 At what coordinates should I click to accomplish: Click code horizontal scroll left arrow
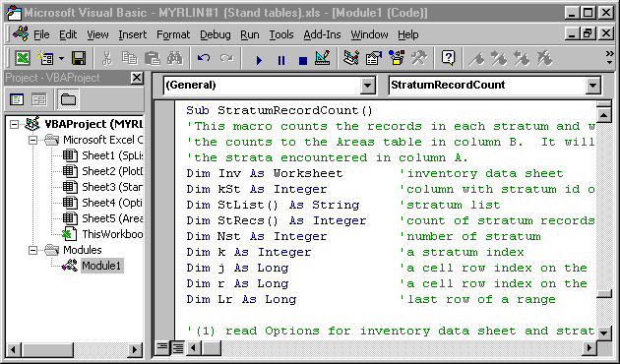[x=193, y=348]
